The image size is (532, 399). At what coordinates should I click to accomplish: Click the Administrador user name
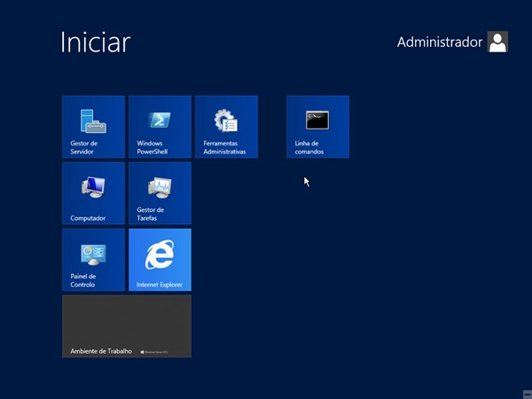coord(440,42)
